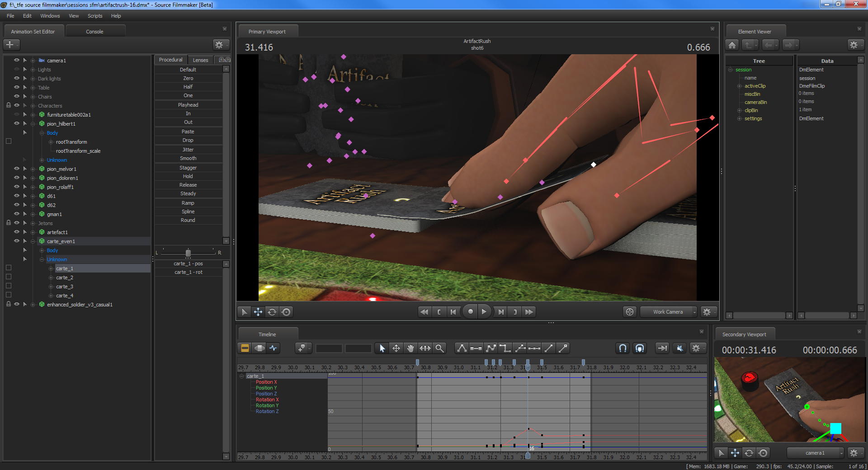Toggle visibility of gman1
The width and height of the screenshot is (868, 470).
(x=17, y=214)
